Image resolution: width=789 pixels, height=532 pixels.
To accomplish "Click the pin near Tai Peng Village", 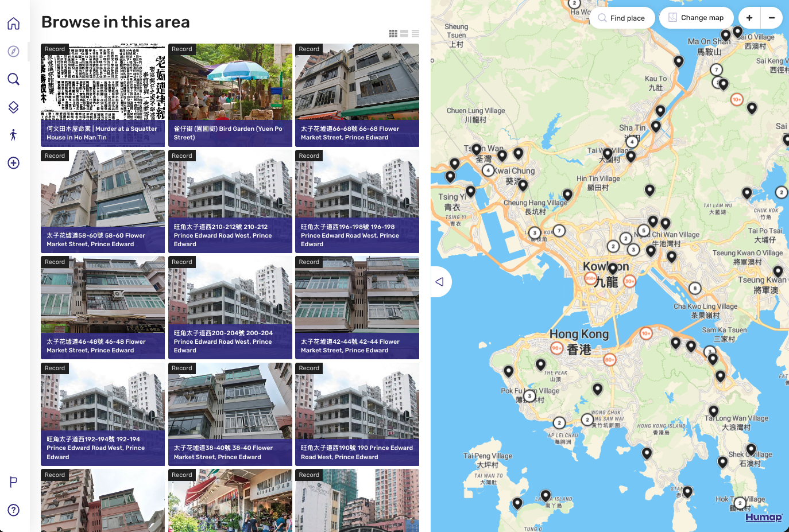I will click(x=518, y=503).
